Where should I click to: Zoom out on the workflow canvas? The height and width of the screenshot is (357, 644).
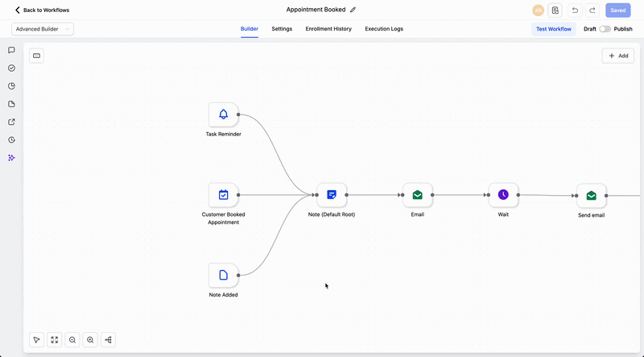(x=72, y=340)
